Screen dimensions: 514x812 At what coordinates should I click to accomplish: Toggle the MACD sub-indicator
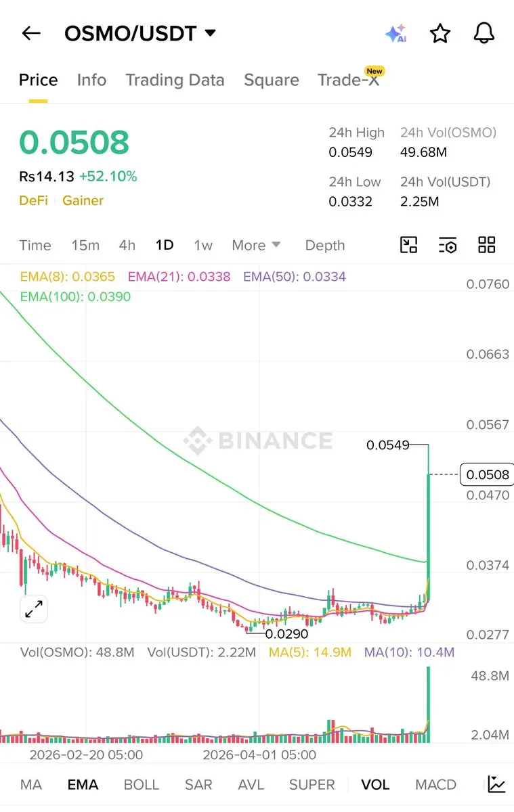coord(435,784)
